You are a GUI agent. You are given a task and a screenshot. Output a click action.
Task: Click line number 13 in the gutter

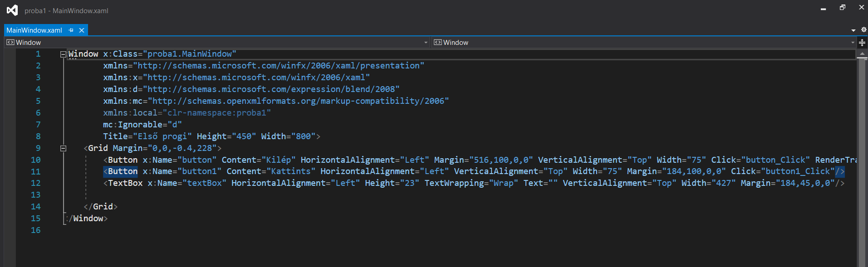[x=36, y=195]
